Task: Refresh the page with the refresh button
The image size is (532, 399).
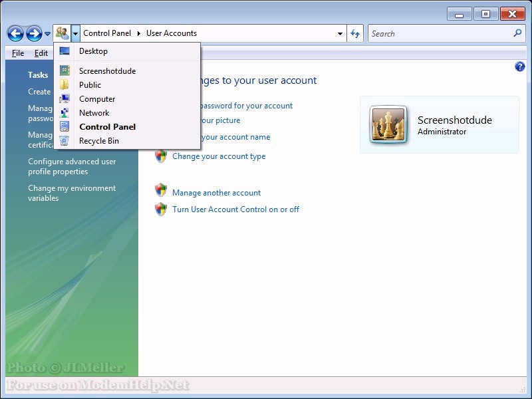Action: click(355, 34)
